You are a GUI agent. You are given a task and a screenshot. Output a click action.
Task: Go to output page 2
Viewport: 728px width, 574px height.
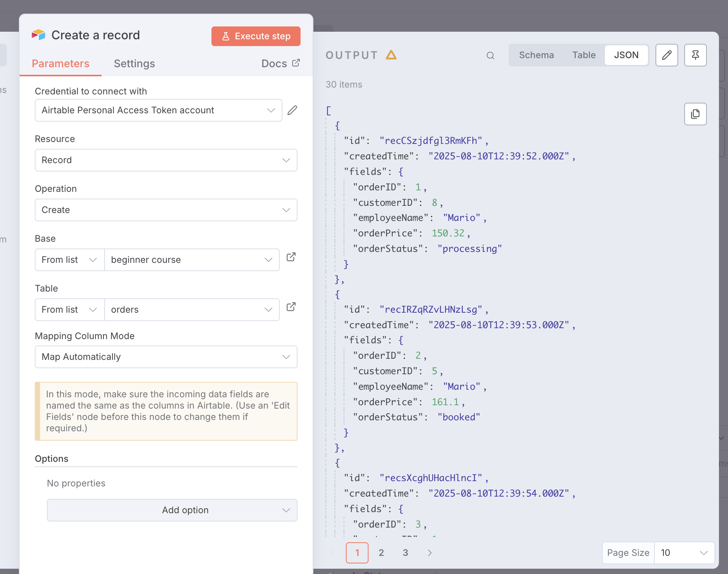point(381,553)
